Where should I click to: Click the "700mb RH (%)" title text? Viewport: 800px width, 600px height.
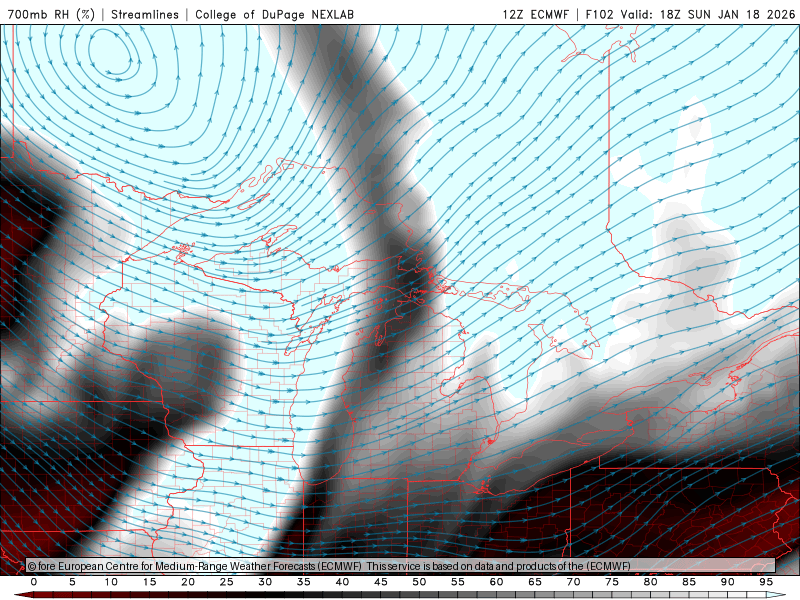52,14
